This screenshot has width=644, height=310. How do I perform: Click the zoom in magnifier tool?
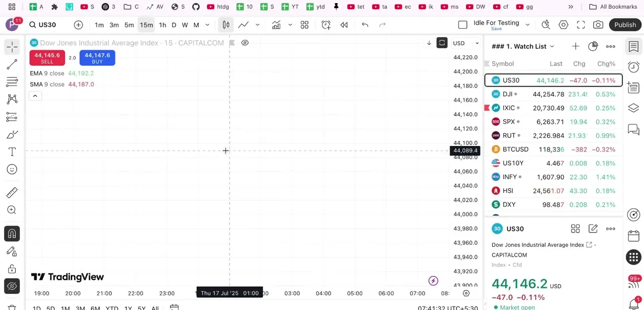pyautogui.click(x=12, y=210)
